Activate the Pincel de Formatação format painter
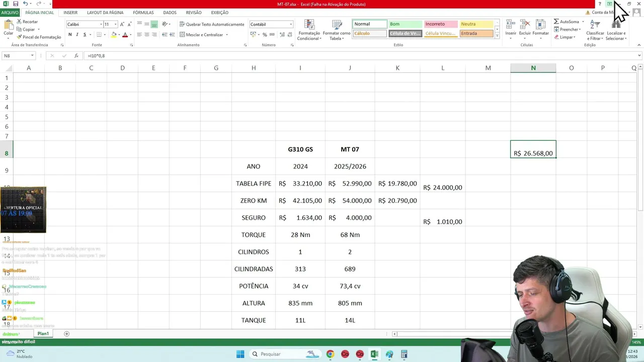 [x=39, y=37]
